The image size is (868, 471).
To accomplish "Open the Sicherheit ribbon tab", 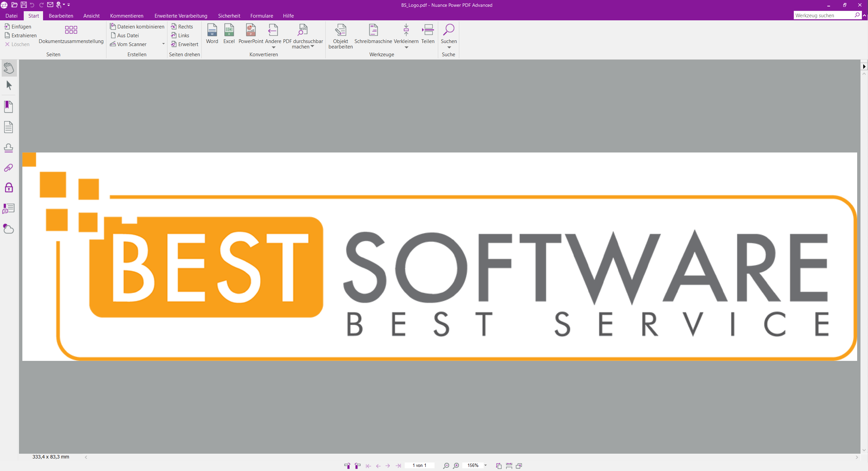I will 229,16.
